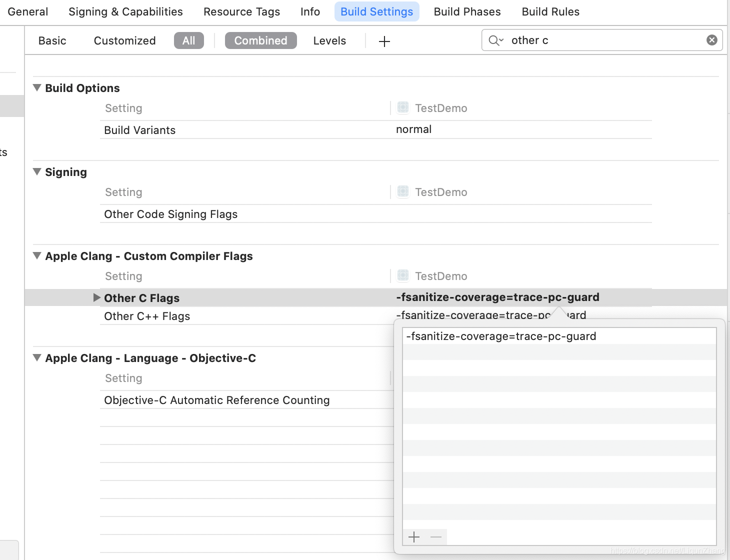Click TestDemo target icon under Custom Compiler Flags
The height and width of the screenshot is (560, 730).
403,275
